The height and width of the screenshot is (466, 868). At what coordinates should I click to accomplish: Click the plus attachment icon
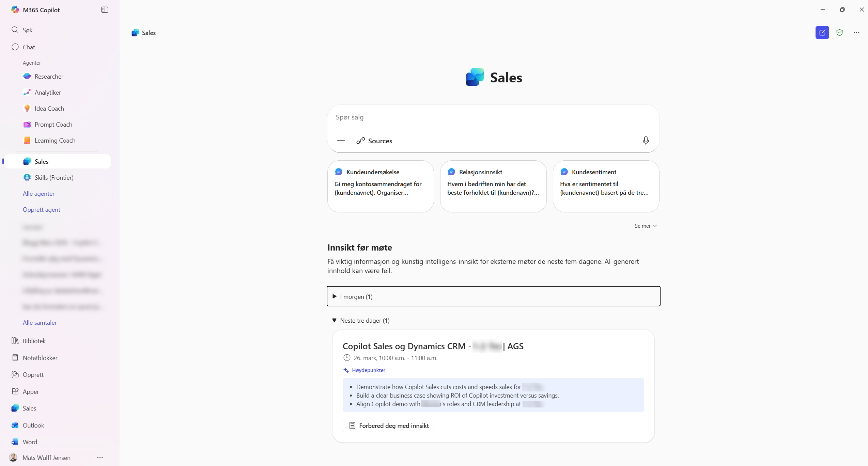click(341, 141)
